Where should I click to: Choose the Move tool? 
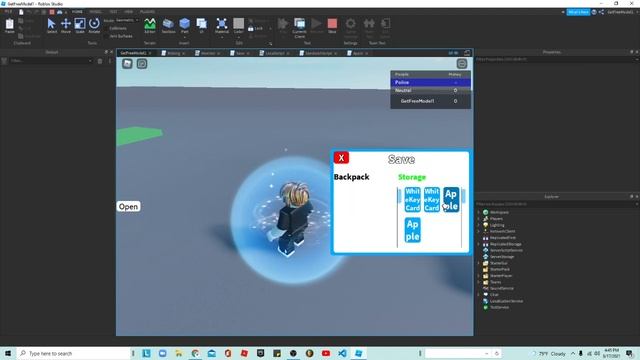tap(66, 26)
